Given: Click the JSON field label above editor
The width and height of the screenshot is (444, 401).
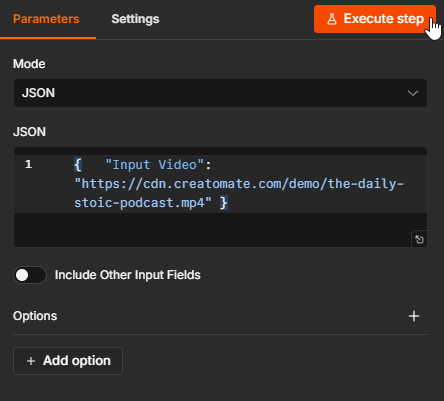Looking at the screenshot, I should (x=29, y=132).
